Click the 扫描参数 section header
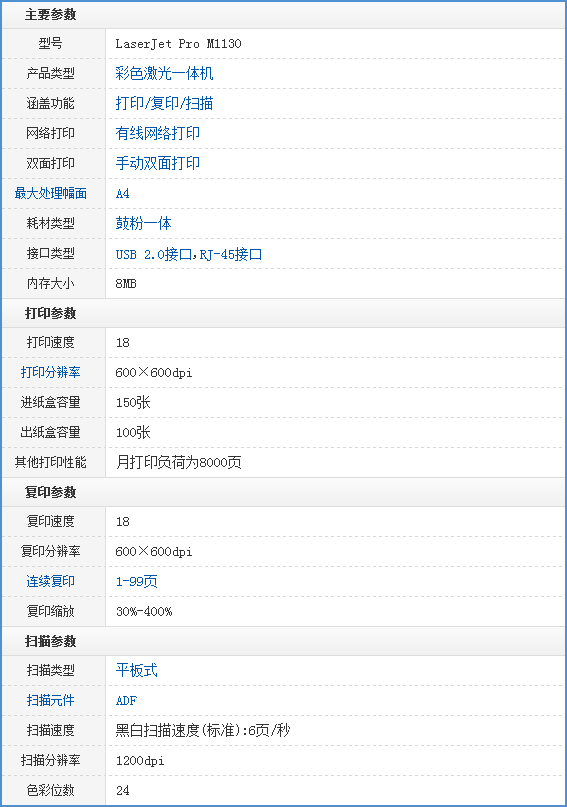Screen dimensions: 567x807 pos(50,641)
